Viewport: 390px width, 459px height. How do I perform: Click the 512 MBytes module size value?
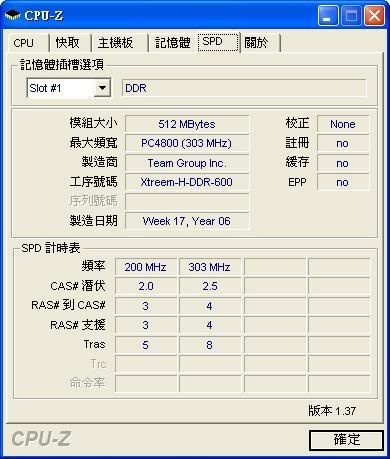[x=187, y=124]
